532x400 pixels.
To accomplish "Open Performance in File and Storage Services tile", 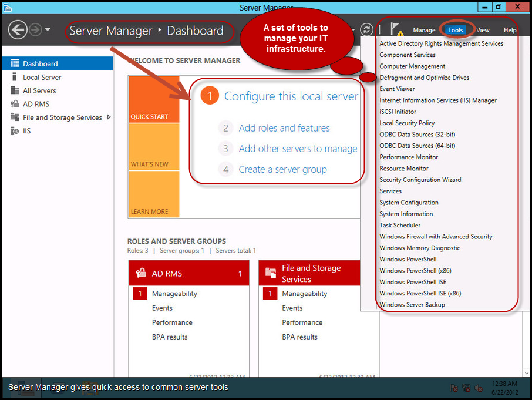I will pyautogui.click(x=302, y=322).
